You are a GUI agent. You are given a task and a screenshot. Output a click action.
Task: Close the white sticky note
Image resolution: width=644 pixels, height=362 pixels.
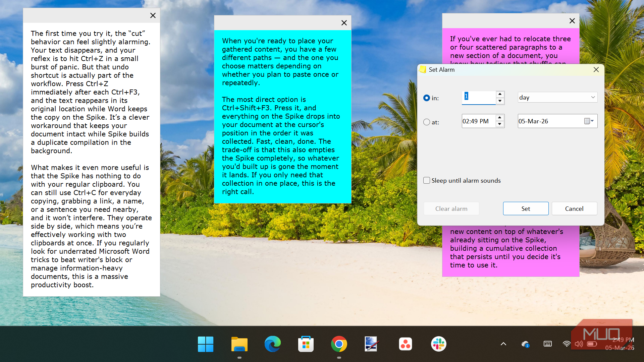click(153, 15)
